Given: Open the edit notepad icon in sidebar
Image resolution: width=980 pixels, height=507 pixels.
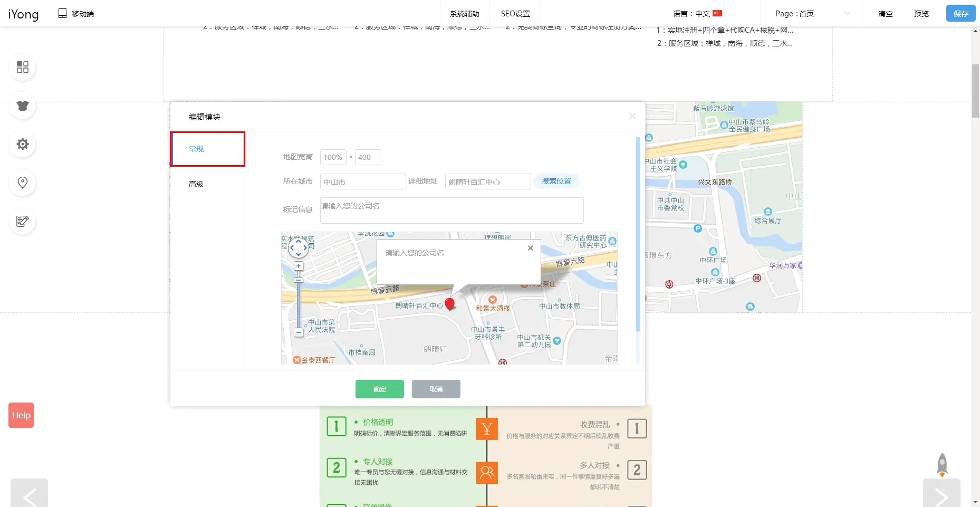Looking at the screenshot, I should click(x=23, y=221).
